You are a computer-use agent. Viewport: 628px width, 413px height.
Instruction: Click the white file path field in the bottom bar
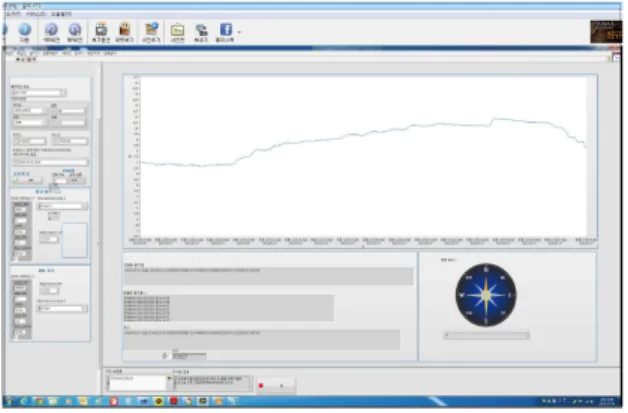pos(137,383)
